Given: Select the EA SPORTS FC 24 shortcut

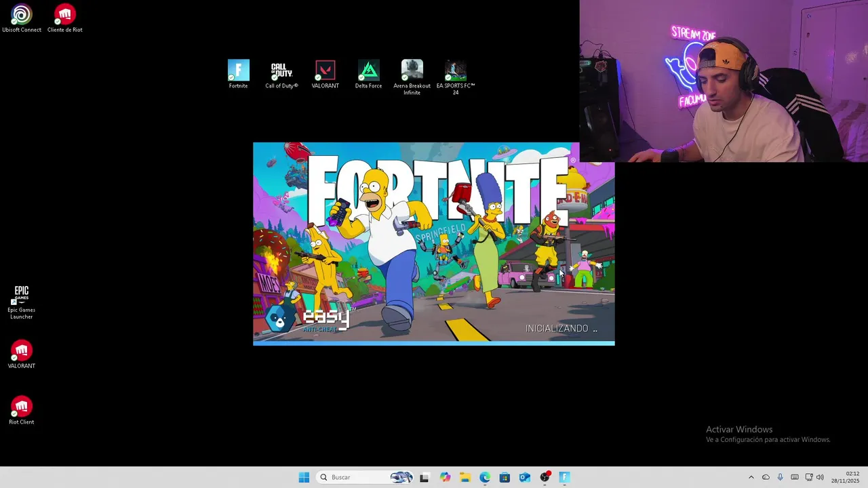Looking at the screenshot, I should click(x=455, y=77).
